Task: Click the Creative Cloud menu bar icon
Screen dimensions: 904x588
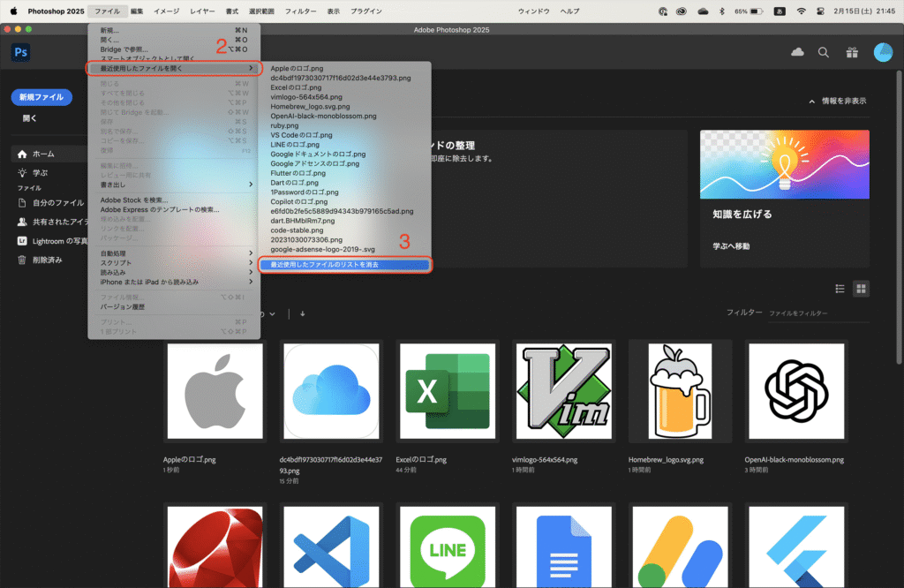Action: click(681, 11)
